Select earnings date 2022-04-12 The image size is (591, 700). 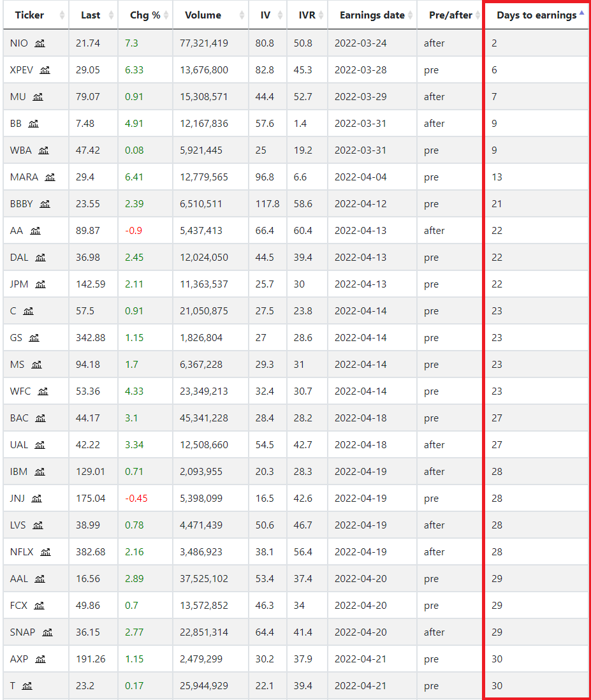tap(361, 204)
